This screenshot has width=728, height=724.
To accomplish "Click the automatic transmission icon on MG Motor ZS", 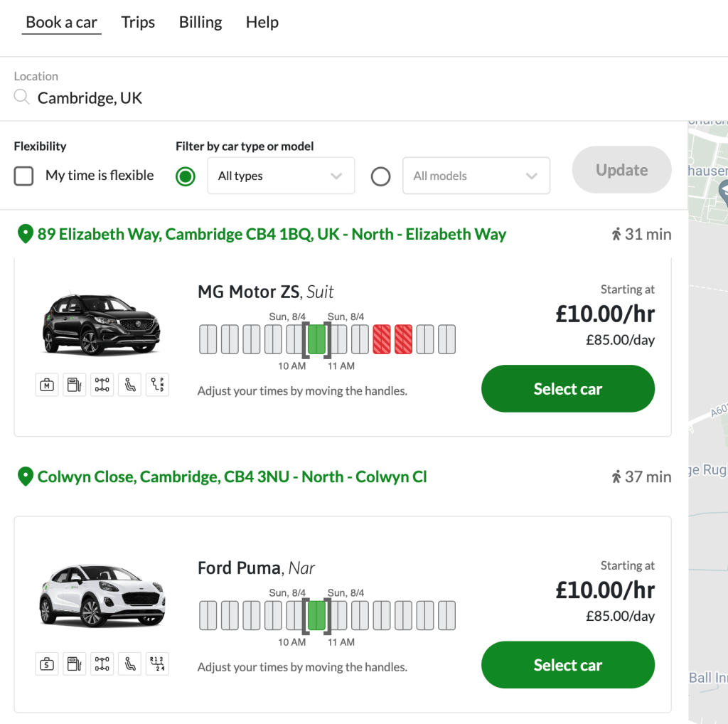I will pyautogui.click(x=157, y=385).
